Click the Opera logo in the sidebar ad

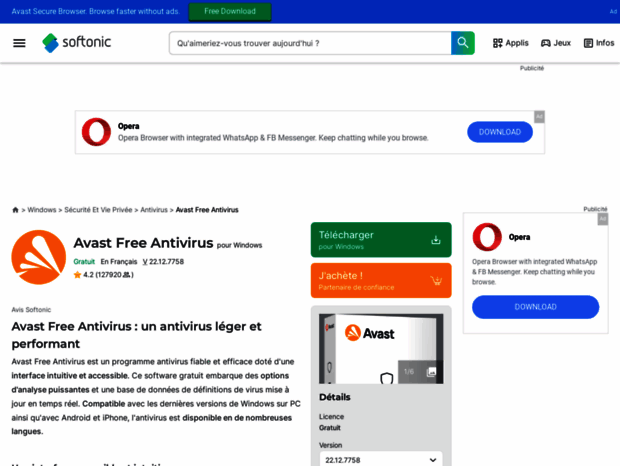point(487,237)
